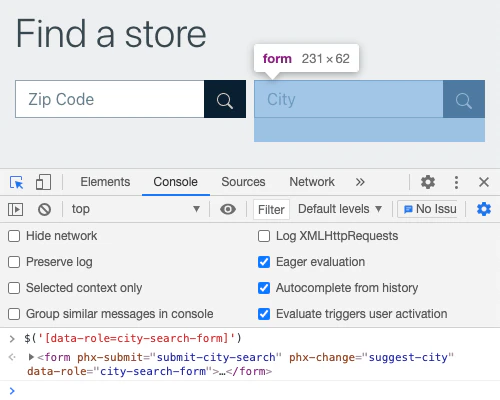The width and height of the screenshot is (500, 400).
Task: Switch to the Elements tab
Action: click(105, 182)
